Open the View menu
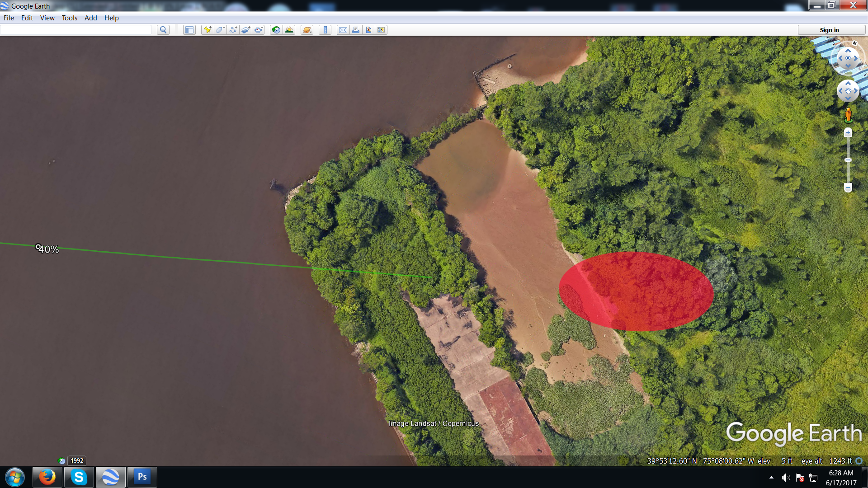 point(47,18)
